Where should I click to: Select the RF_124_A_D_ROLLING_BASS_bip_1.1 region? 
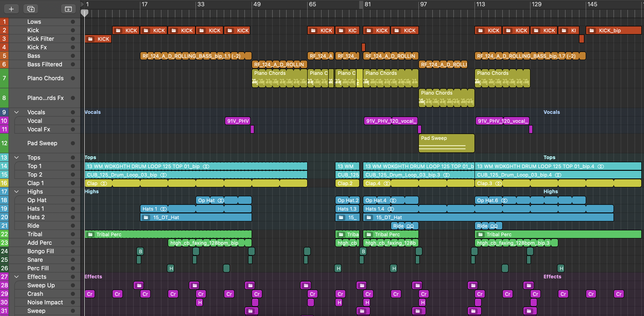(196, 56)
